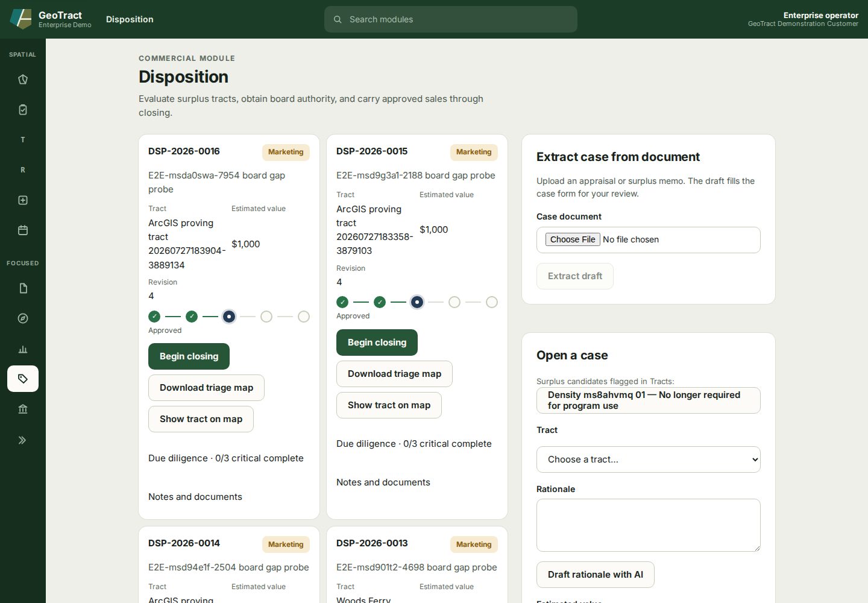Viewport: 868px width, 603px height.
Task: Click E2E-msda0swa-7954 board gap probe text
Action: tap(217, 182)
